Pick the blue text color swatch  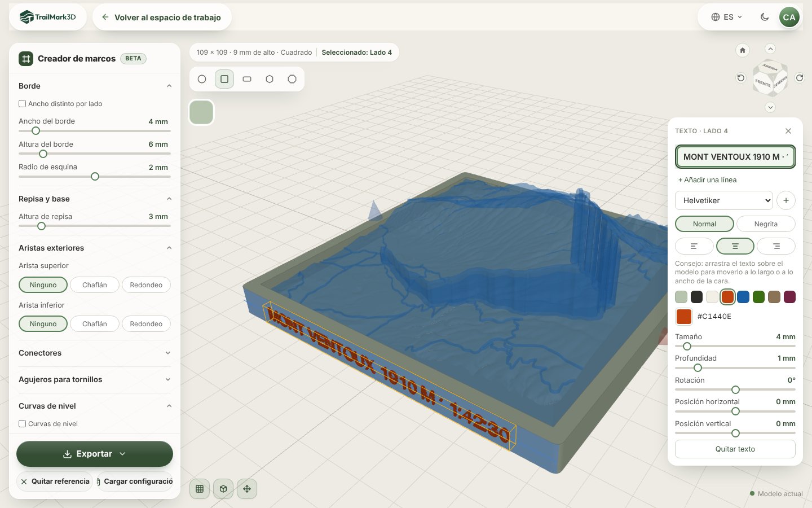click(x=743, y=297)
